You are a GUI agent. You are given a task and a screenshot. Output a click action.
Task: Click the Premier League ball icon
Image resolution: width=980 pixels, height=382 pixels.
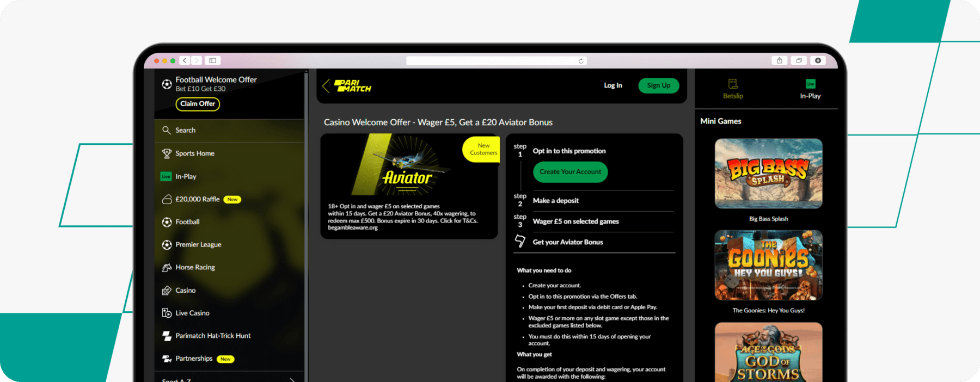pos(167,245)
